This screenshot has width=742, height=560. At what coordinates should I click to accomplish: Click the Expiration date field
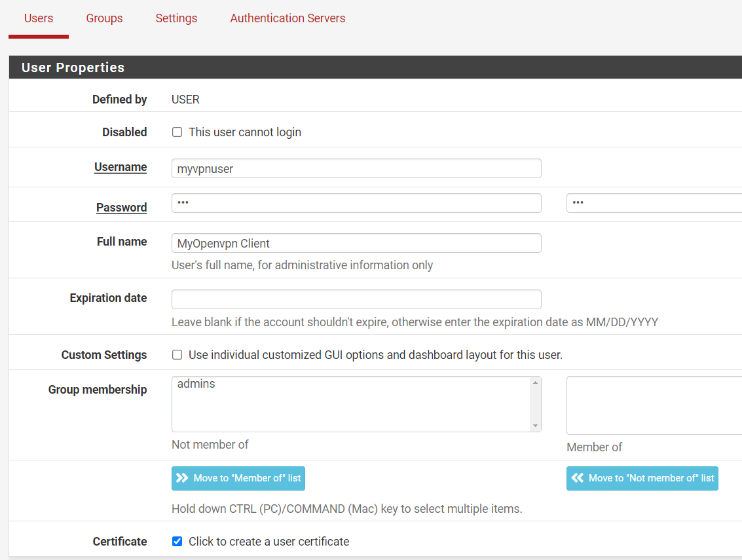tap(356, 299)
